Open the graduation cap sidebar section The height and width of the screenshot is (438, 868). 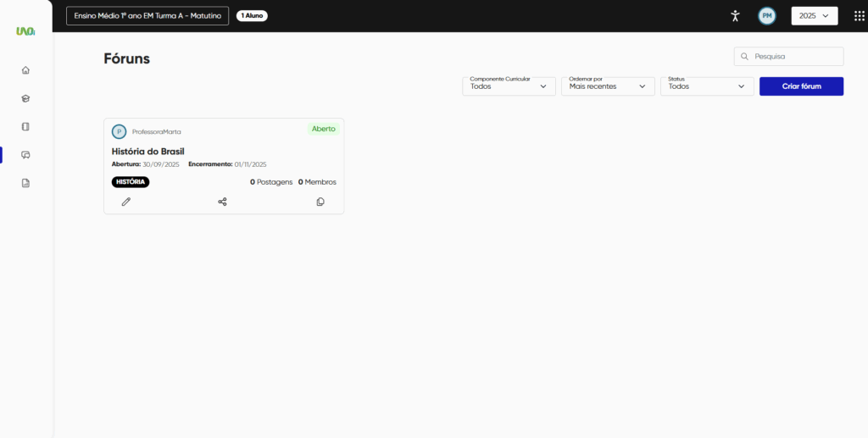coord(25,98)
